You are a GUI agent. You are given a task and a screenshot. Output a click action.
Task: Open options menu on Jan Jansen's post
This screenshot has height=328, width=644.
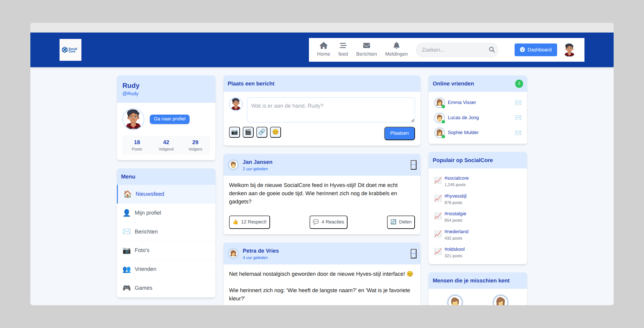coord(413,165)
